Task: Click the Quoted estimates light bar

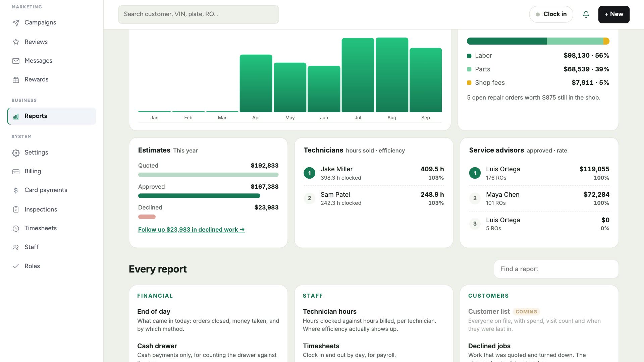Action: 208,175
